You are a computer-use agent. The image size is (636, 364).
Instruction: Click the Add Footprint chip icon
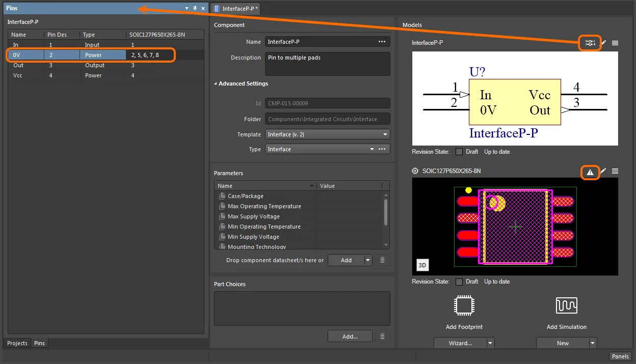pyautogui.click(x=464, y=305)
